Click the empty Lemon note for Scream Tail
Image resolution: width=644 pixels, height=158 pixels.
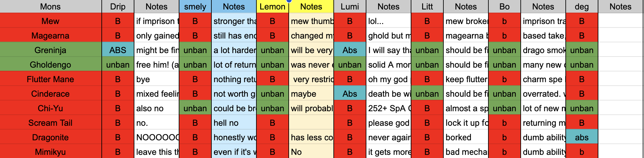point(311,123)
